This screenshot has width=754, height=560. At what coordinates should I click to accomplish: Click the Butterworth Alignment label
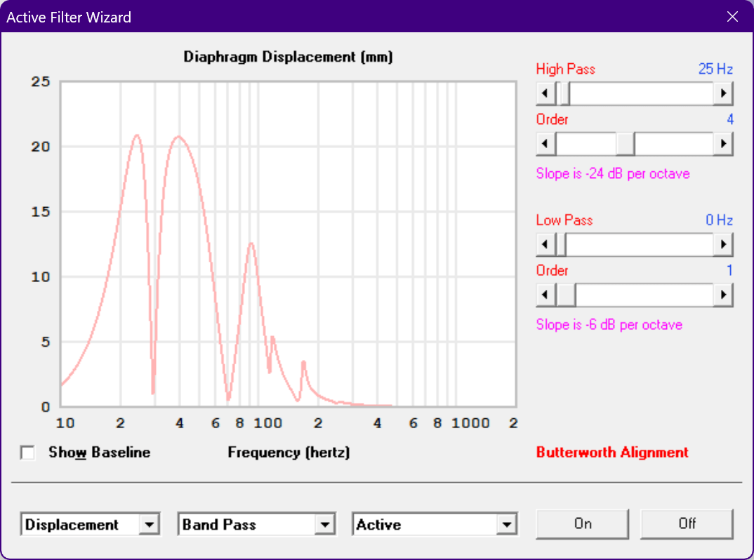coord(612,453)
